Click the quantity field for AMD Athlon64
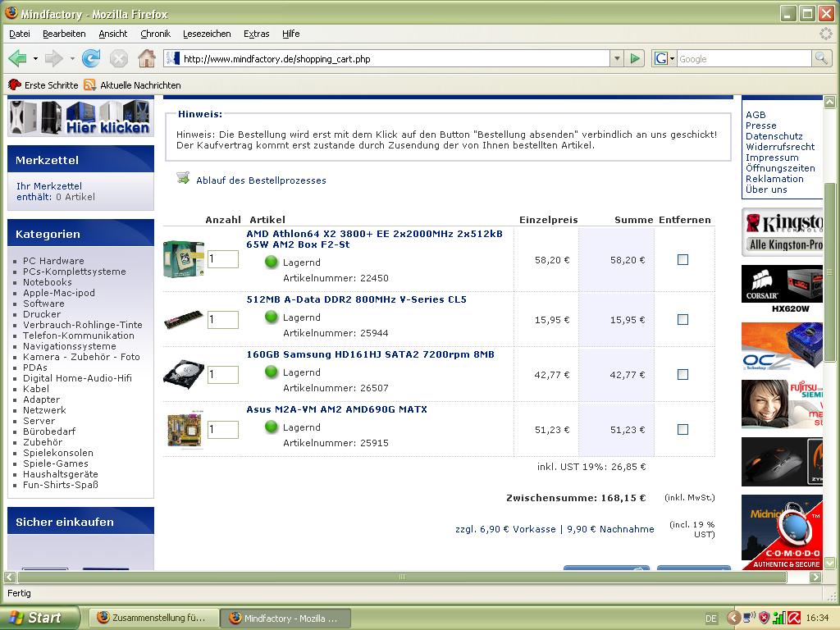This screenshot has height=630, width=840. pyautogui.click(x=223, y=259)
